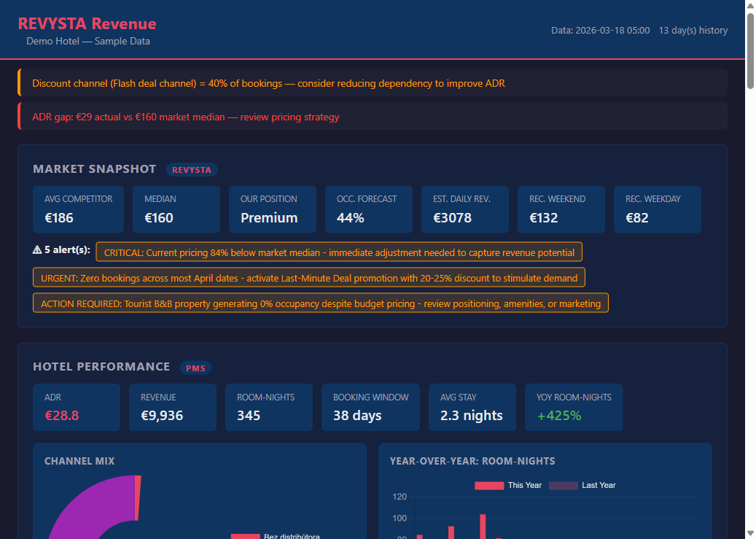
Task: Open the Rec. Weekend €132 card
Action: (x=561, y=209)
